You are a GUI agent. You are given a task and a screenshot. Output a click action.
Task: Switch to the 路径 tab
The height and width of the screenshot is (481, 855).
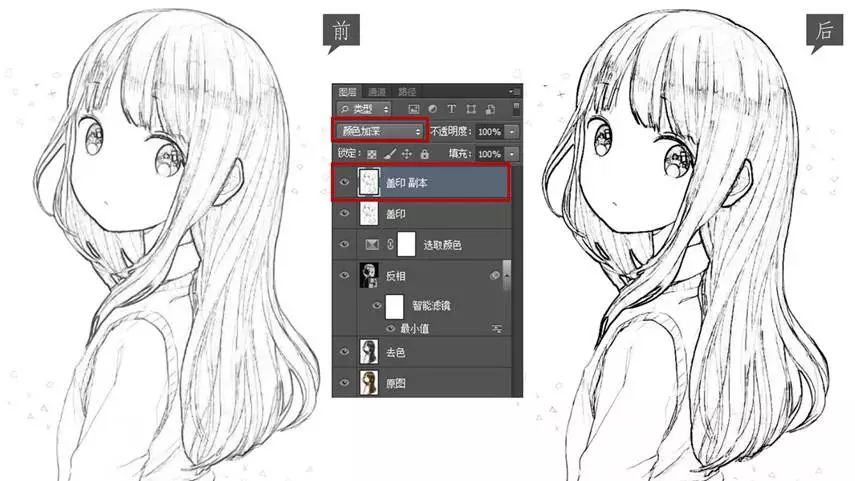tap(407, 91)
